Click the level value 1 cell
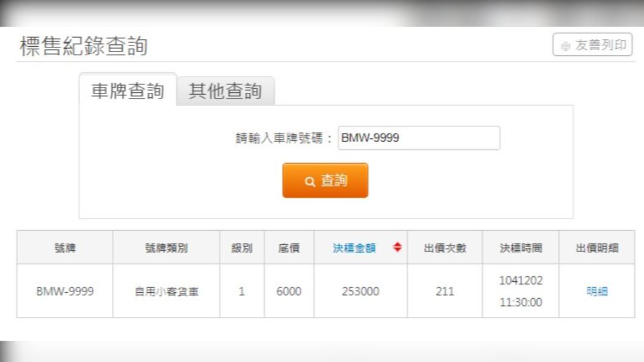This screenshot has height=362, width=644. tap(242, 292)
